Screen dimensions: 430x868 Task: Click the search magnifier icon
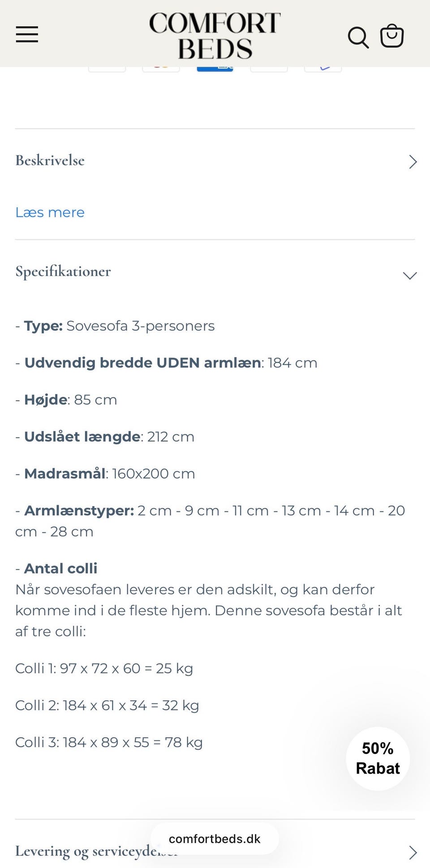tap(358, 37)
